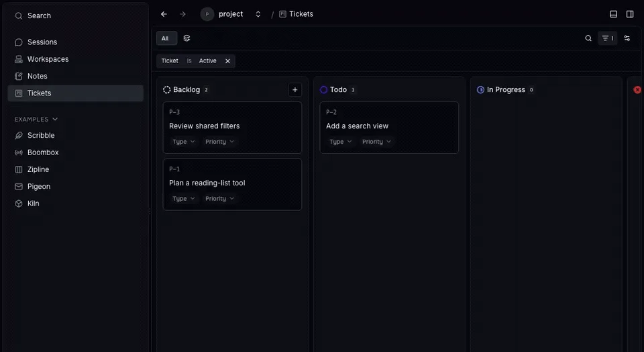Viewport: 644px width, 352px height.
Task: Click the Workspaces icon in sidebar
Action: (x=19, y=59)
